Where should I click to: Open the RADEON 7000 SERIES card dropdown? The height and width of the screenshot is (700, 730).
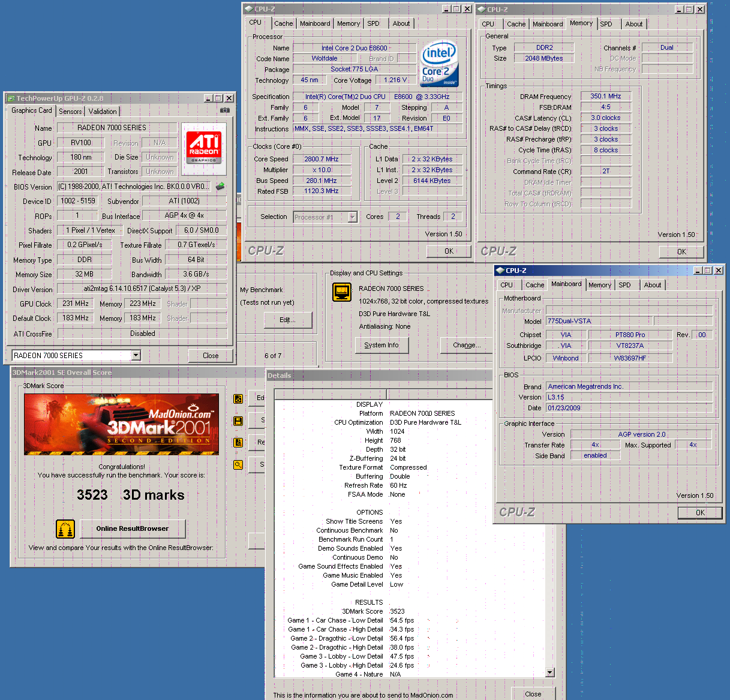[136, 355]
